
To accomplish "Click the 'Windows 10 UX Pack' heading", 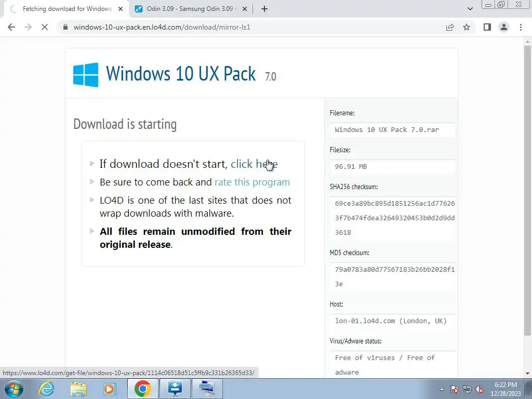I will (181, 73).
